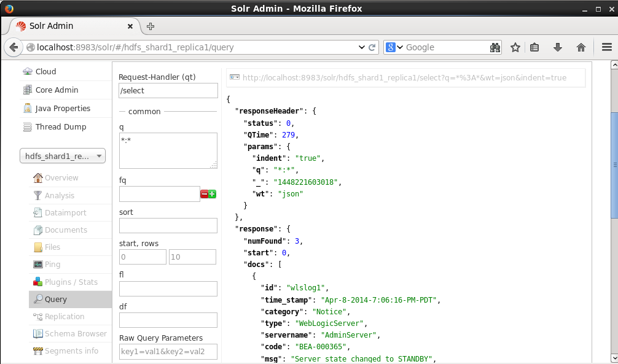Select the Solr Admin tab
The height and width of the screenshot is (364, 618).
coord(74,26)
